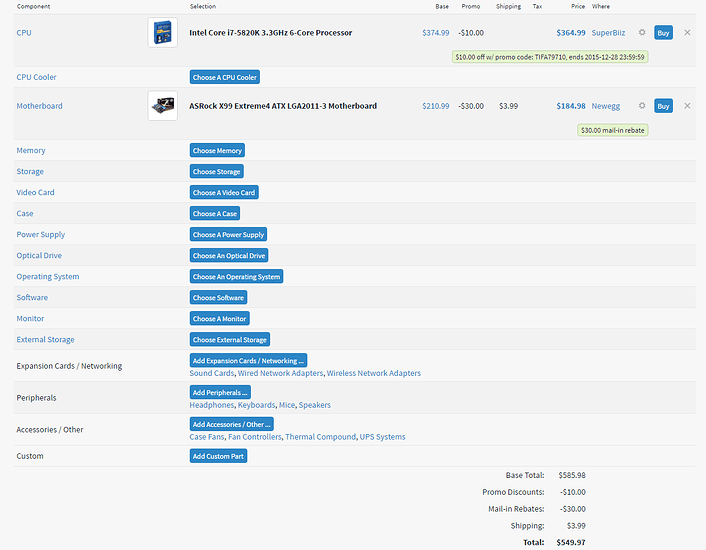
Task: Open the CPU Cooler component link
Action: [x=36, y=77]
